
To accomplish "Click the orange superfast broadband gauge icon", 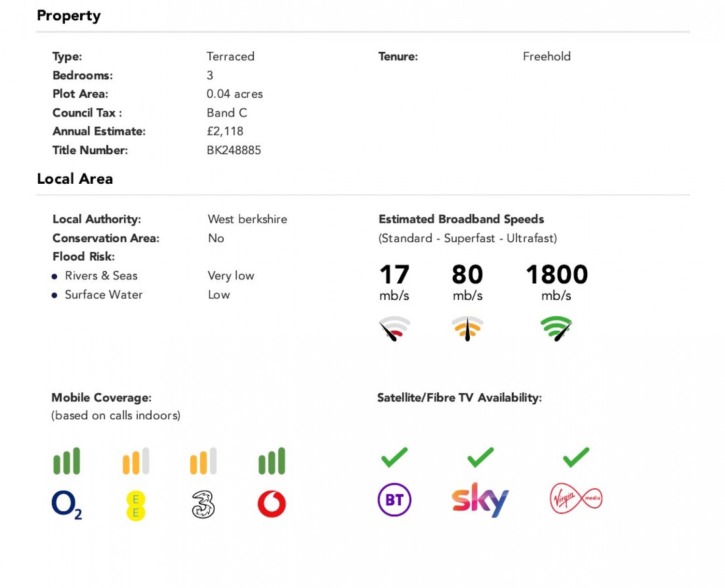I will (467, 328).
